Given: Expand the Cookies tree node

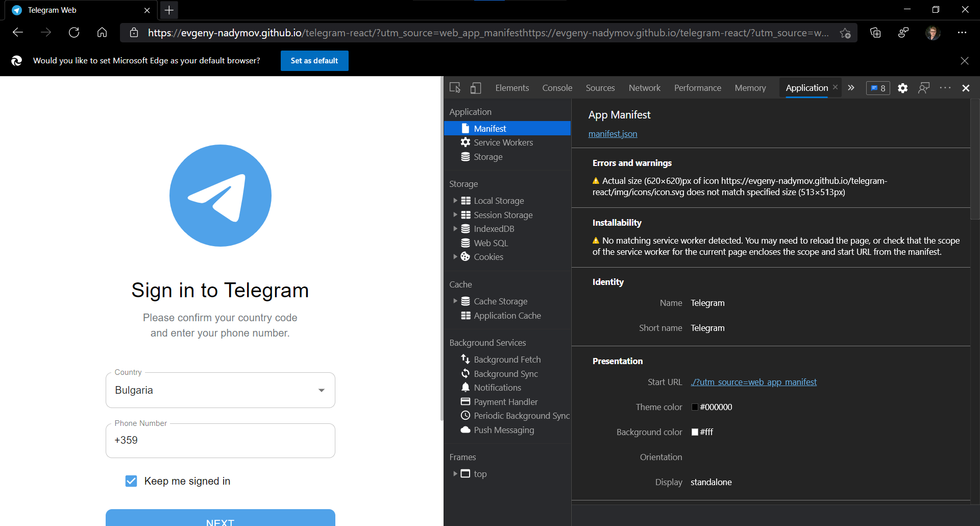Looking at the screenshot, I should [x=455, y=257].
